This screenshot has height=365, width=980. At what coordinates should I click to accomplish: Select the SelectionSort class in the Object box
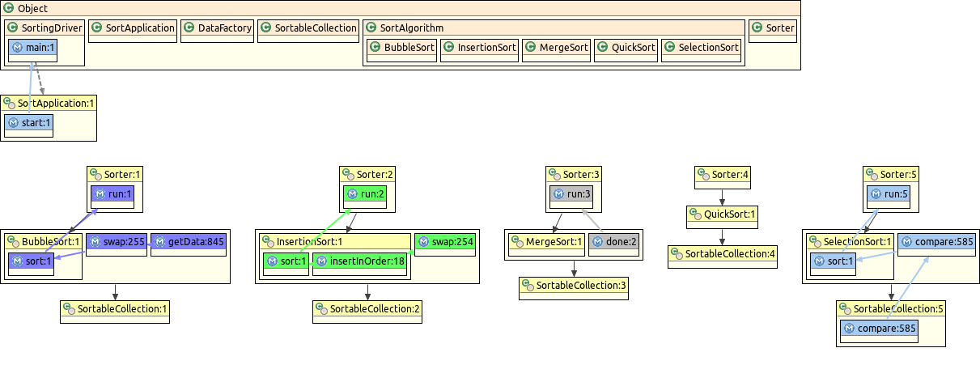coord(701,48)
